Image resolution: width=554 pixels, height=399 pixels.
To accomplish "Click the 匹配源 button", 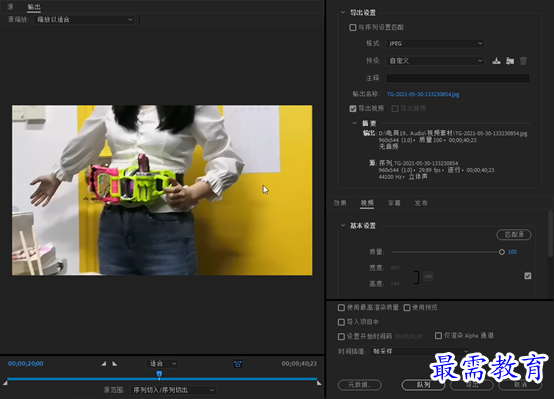I will pyautogui.click(x=514, y=235).
